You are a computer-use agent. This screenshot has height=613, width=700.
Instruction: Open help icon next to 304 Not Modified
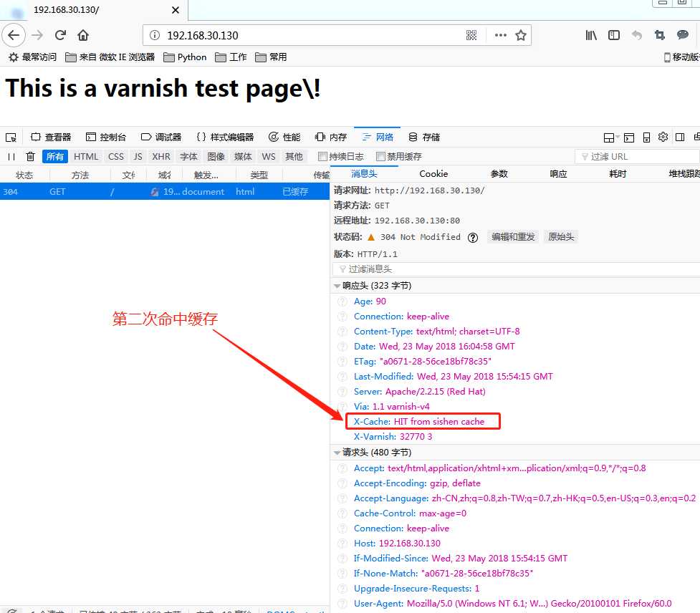click(x=473, y=237)
